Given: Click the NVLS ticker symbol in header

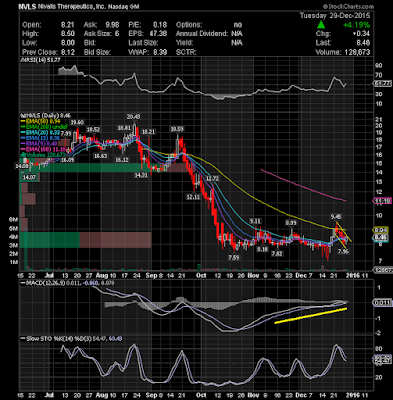Looking at the screenshot, I should [28, 6].
